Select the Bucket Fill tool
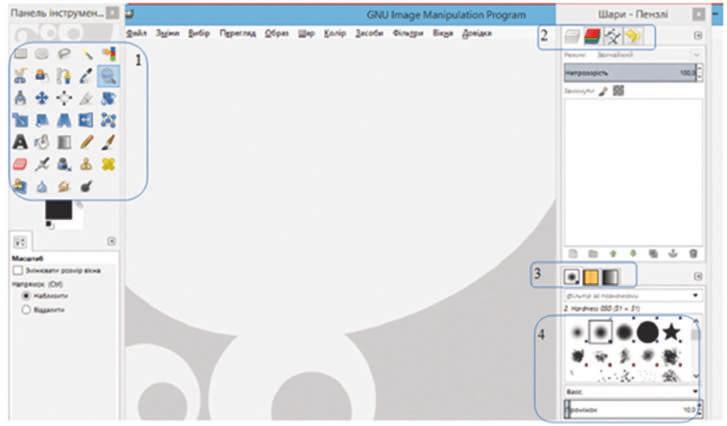The width and height of the screenshot is (727, 426). click(x=42, y=142)
